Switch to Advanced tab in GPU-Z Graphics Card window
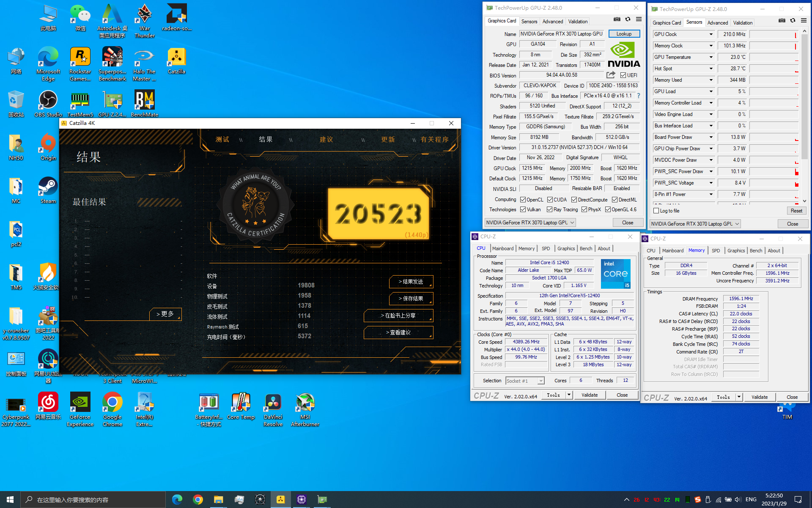The width and height of the screenshot is (812, 508). pos(552,22)
